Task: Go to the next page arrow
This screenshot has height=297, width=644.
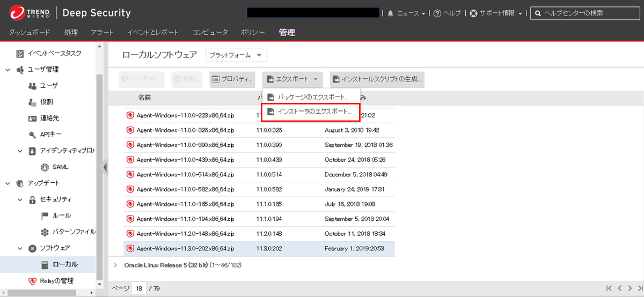Action: (x=630, y=288)
